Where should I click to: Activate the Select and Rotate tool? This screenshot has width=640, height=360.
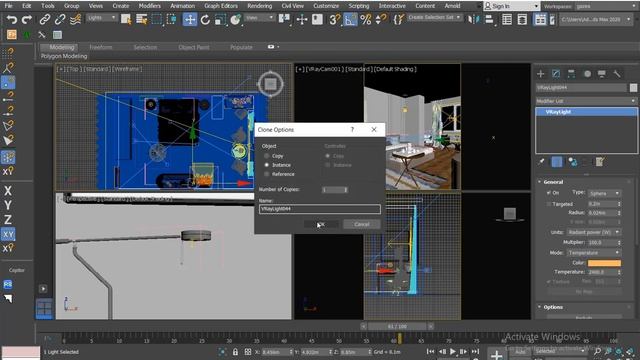(205, 19)
